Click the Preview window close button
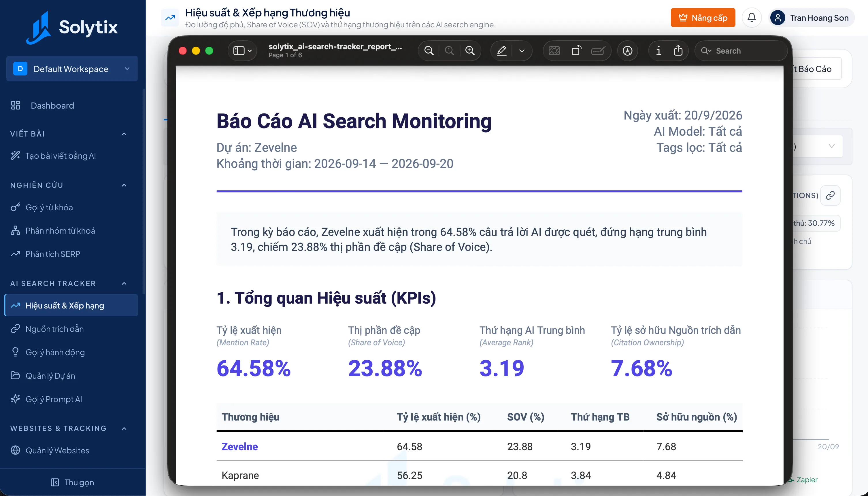This screenshot has width=868, height=496. [x=183, y=51]
